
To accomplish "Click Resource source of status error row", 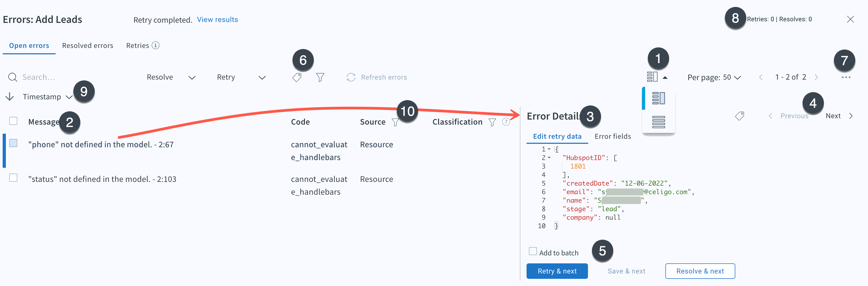I will point(376,179).
